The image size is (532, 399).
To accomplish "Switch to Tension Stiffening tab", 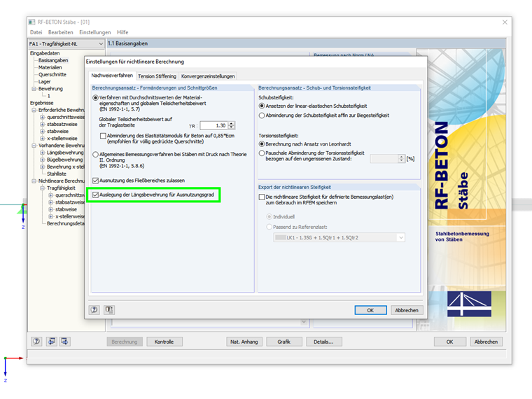I will pyautogui.click(x=157, y=76).
